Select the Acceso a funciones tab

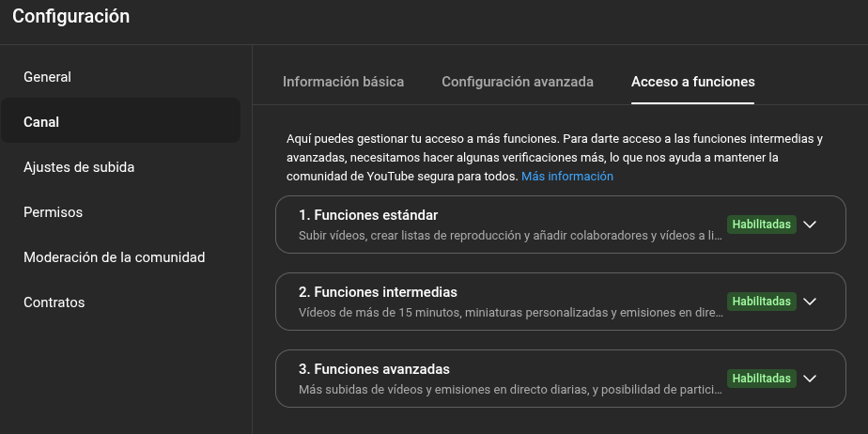click(692, 82)
